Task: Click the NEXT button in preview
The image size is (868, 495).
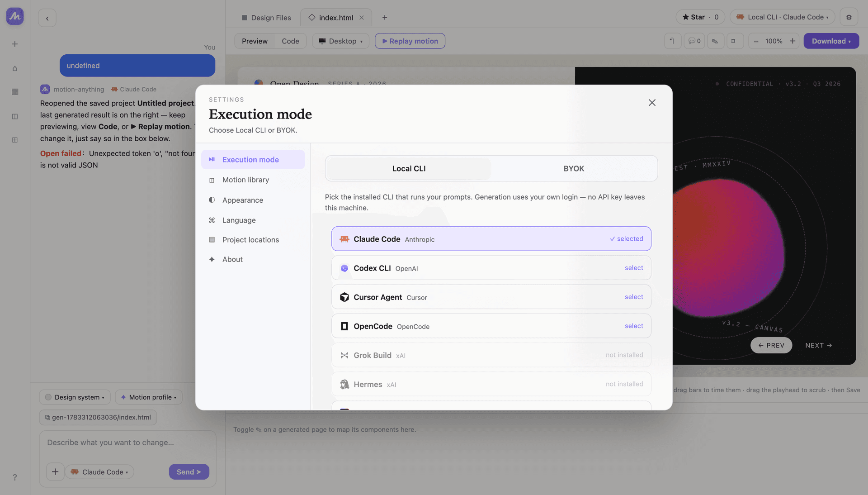Action: [818, 345]
